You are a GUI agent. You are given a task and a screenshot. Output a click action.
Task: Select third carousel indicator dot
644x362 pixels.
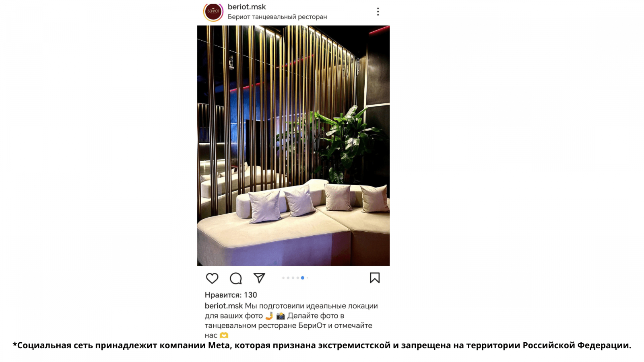(293, 278)
